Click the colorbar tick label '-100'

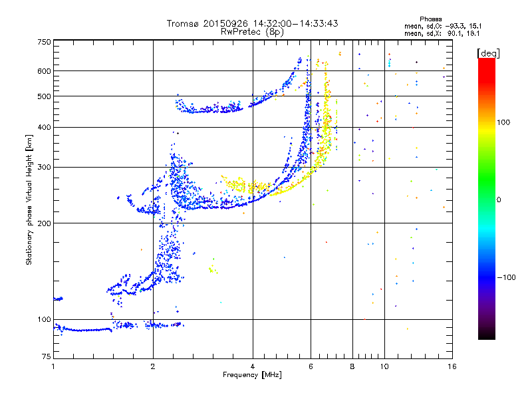coord(506,277)
